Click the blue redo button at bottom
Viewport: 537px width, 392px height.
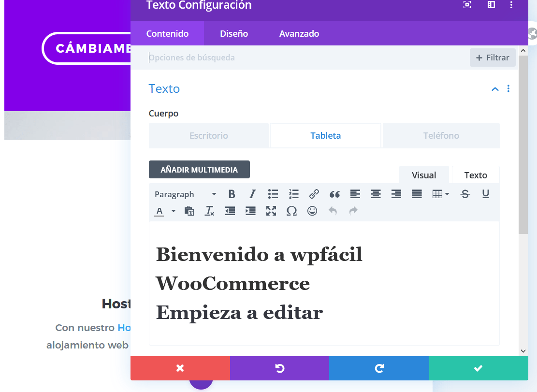coord(379,368)
